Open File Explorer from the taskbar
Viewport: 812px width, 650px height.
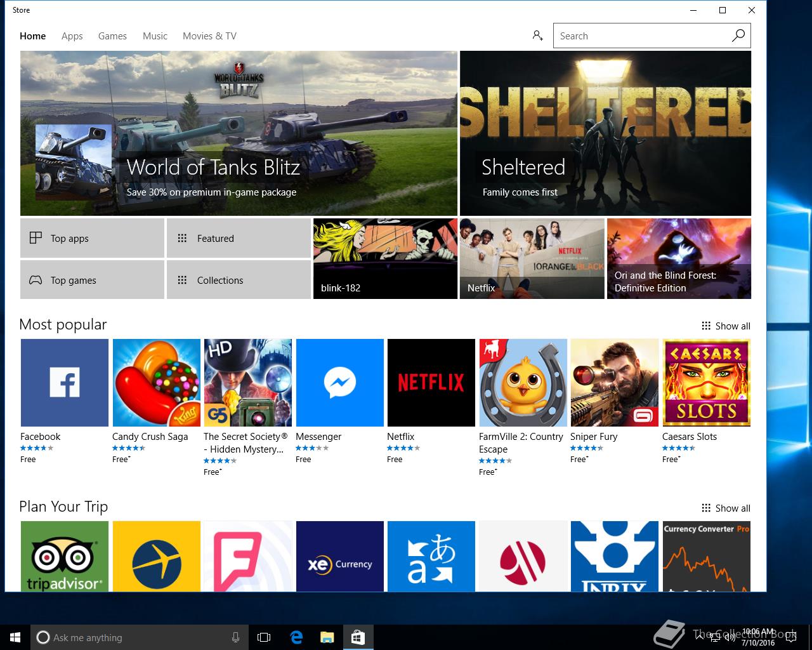click(327, 637)
